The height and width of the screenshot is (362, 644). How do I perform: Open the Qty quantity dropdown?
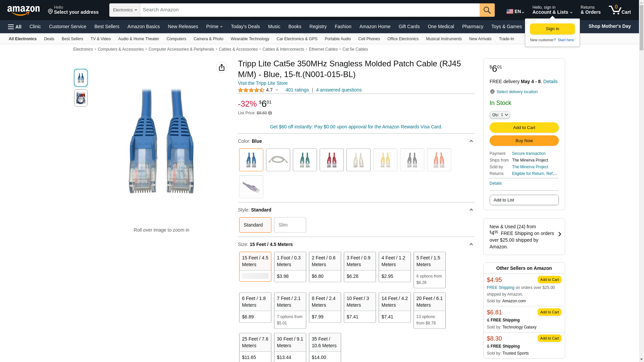tap(499, 115)
